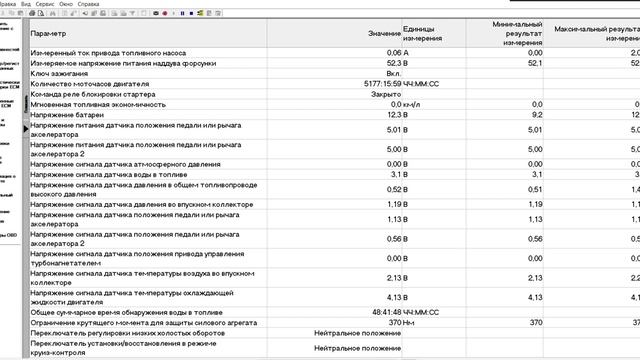Click the red Record button in toolbar
This screenshot has width=640, height=360.
coord(165,13)
